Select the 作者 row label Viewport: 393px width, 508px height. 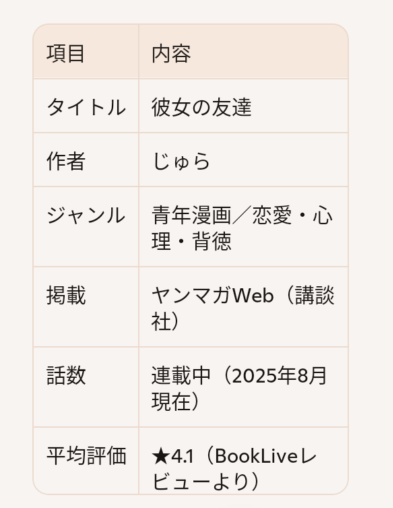point(66,161)
